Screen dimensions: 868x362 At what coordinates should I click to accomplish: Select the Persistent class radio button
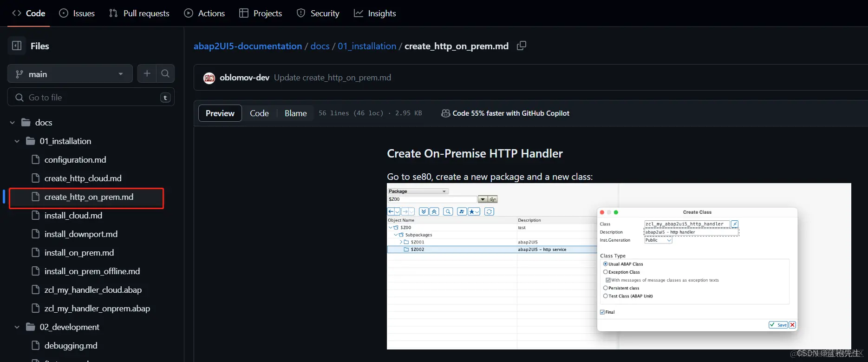click(605, 288)
